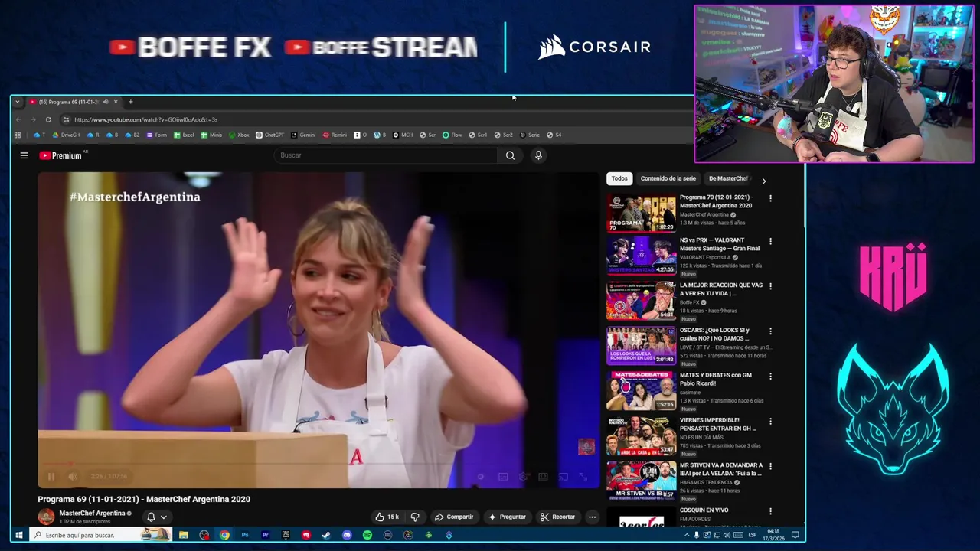Click the search magnifier button
The height and width of the screenshot is (551, 980).
pos(510,155)
